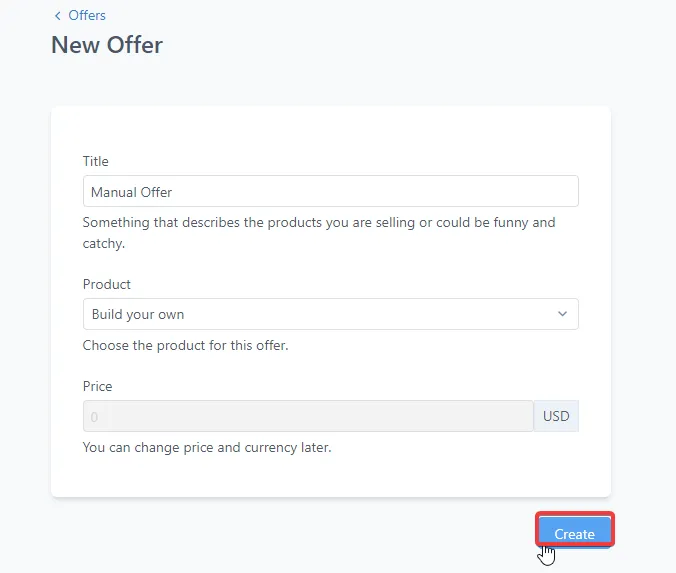The height and width of the screenshot is (573, 676).
Task: Click the disabled Price input field
Action: (308, 416)
